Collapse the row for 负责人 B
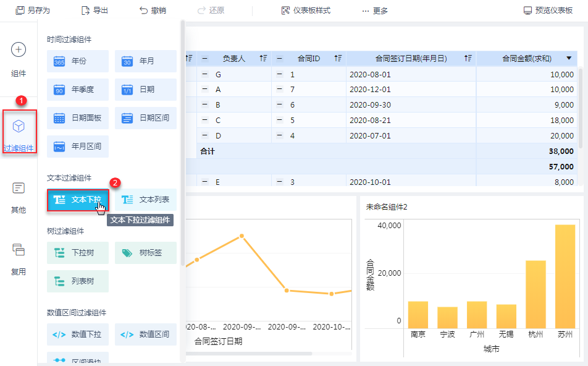 pos(205,104)
